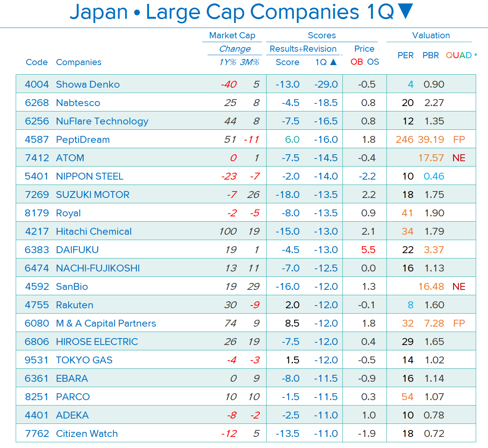Click the PBR column header
This screenshot has height=448, width=488.
click(x=431, y=55)
